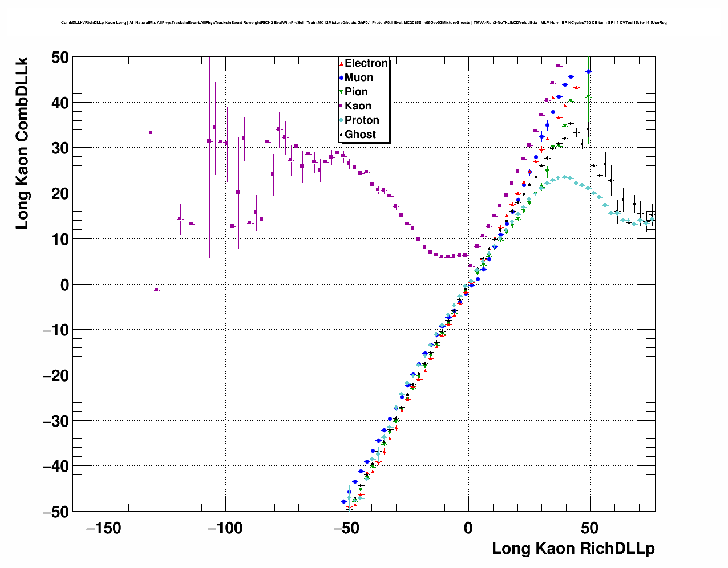
Task: Select the Muon label in the legend
Action: pos(359,78)
